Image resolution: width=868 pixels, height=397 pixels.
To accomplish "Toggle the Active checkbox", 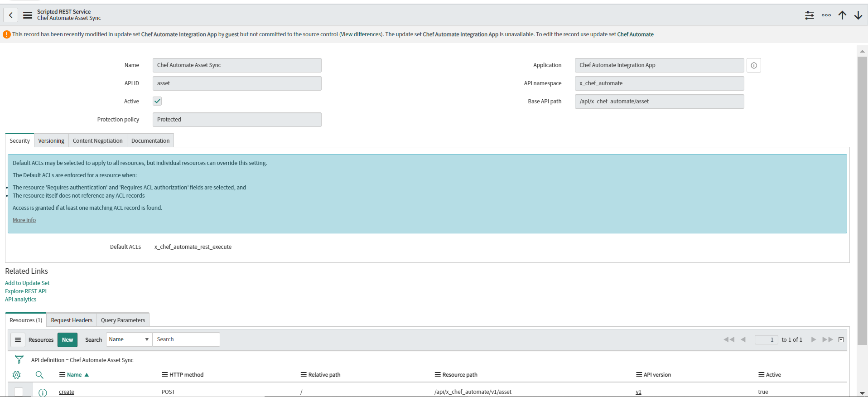I will point(157,101).
